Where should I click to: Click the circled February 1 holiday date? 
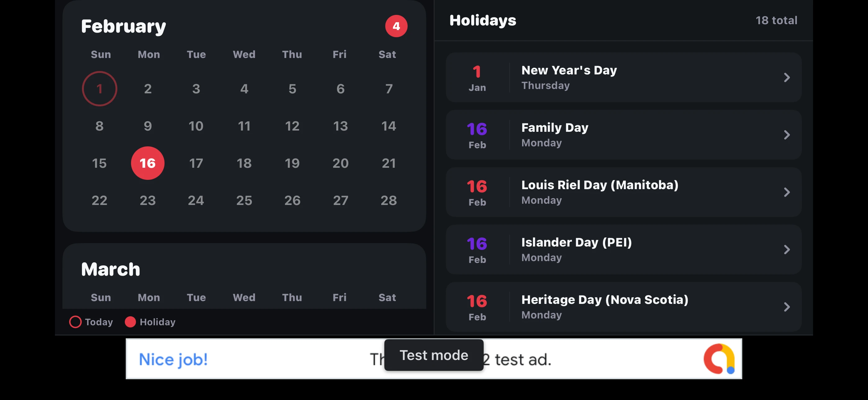[99, 88]
